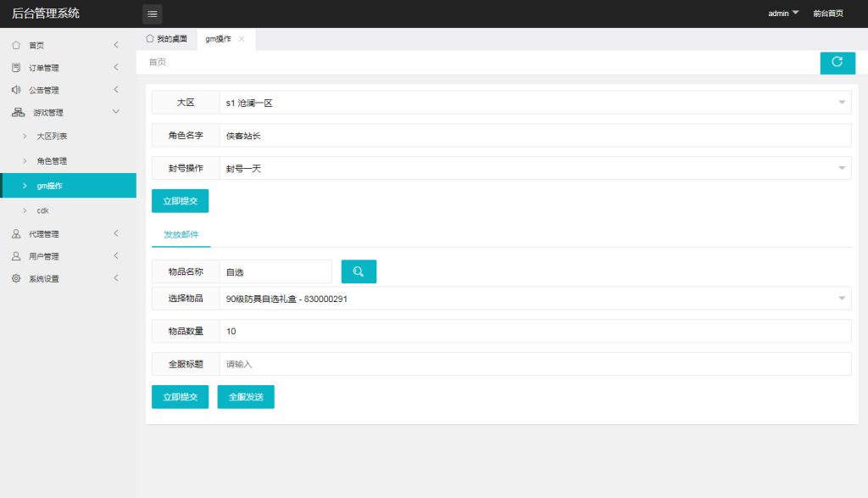Click the 全服发送 button
This screenshot has height=498, width=868.
point(246,396)
